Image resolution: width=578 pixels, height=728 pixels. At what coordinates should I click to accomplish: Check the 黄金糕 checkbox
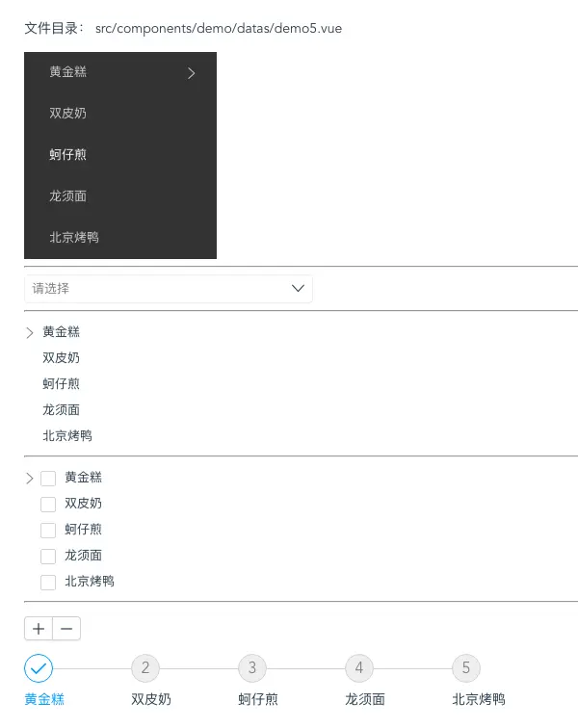click(x=48, y=479)
